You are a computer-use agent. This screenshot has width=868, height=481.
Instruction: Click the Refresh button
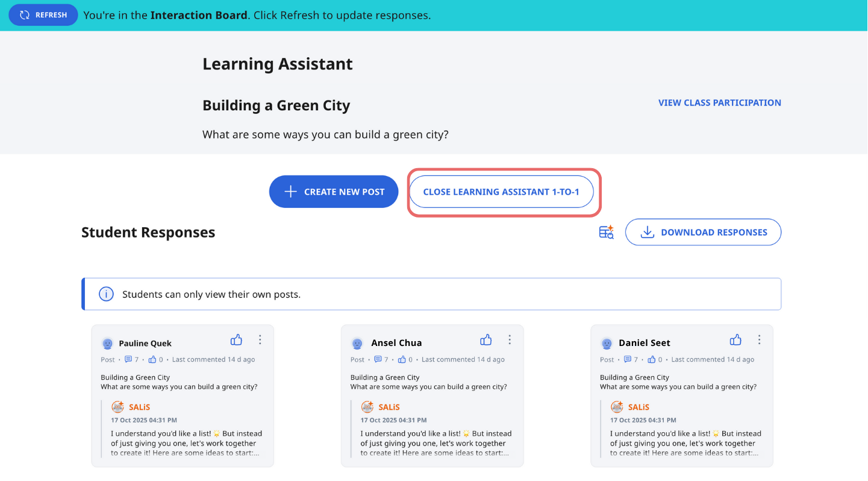43,15
